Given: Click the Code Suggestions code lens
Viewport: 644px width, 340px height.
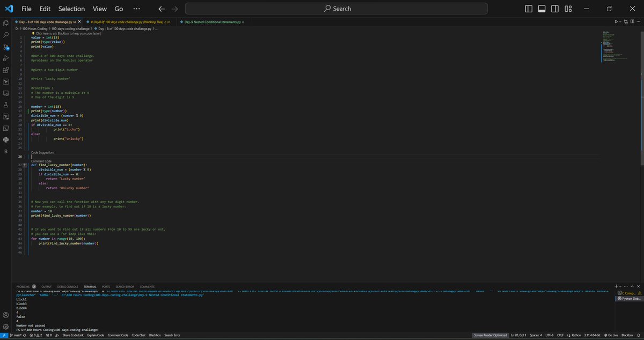Looking at the screenshot, I should tap(43, 152).
